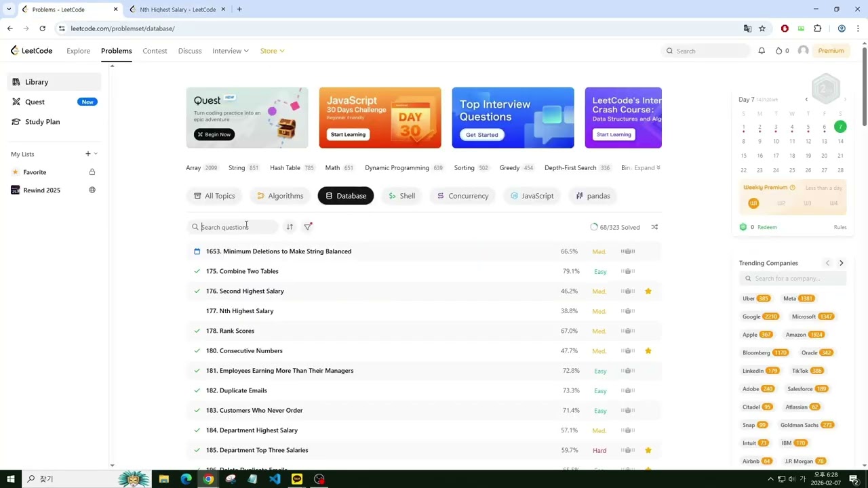Open Contest in the top navigation
The image size is (868, 488).
(x=155, y=51)
